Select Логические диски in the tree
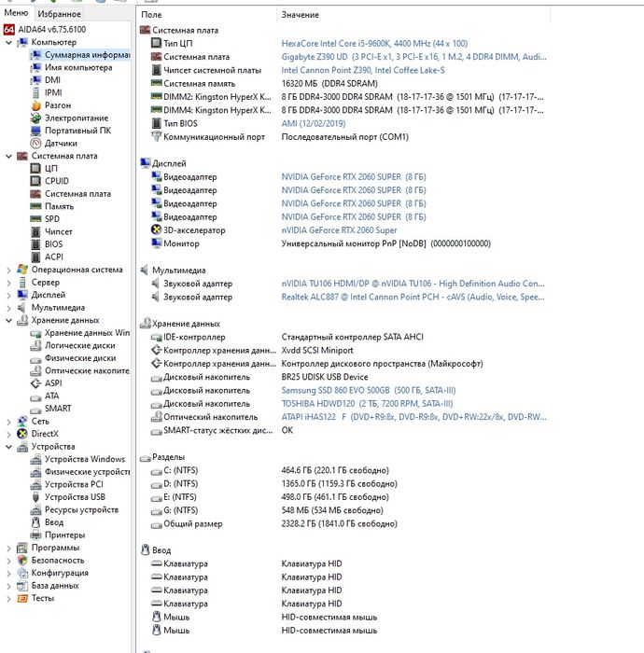644x653 pixels. [x=80, y=346]
